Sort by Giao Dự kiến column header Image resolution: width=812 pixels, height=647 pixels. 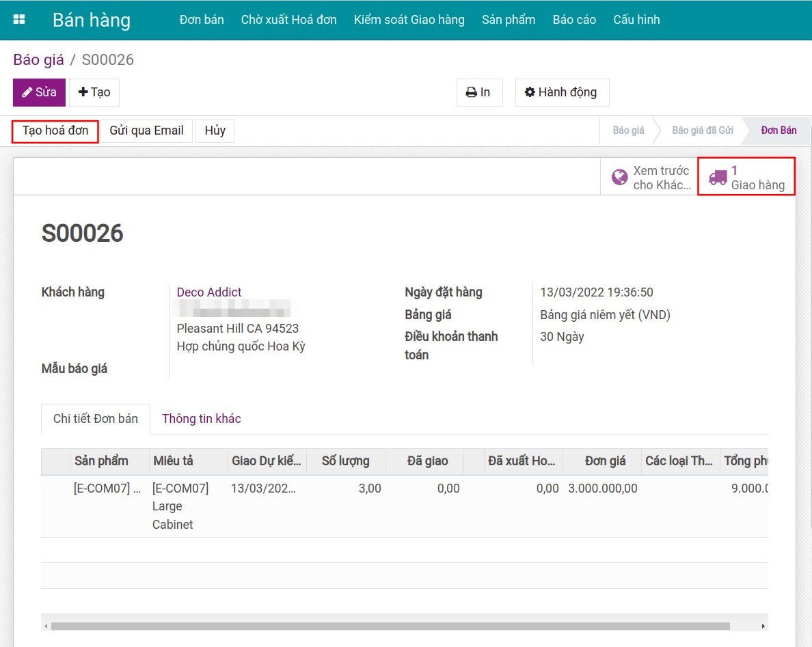(x=267, y=461)
